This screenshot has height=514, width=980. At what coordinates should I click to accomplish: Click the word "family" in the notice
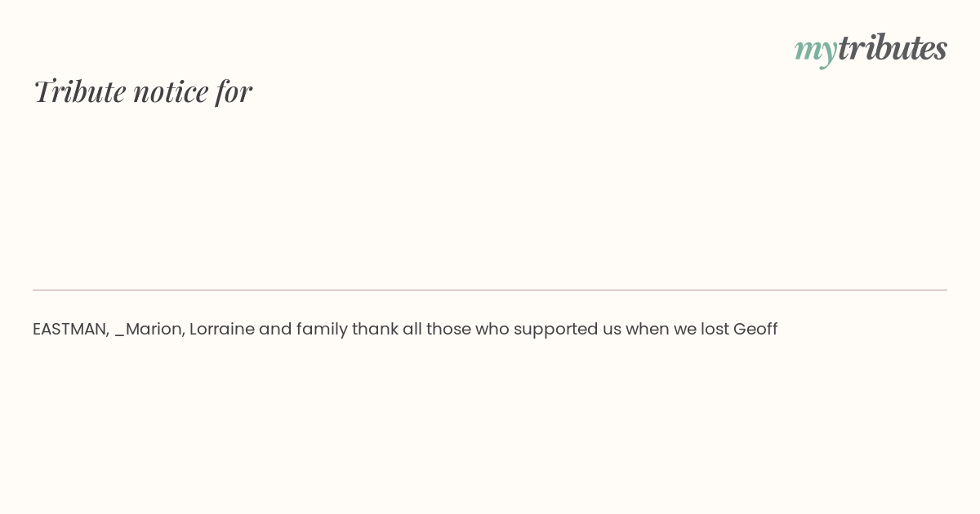click(x=322, y=329)
